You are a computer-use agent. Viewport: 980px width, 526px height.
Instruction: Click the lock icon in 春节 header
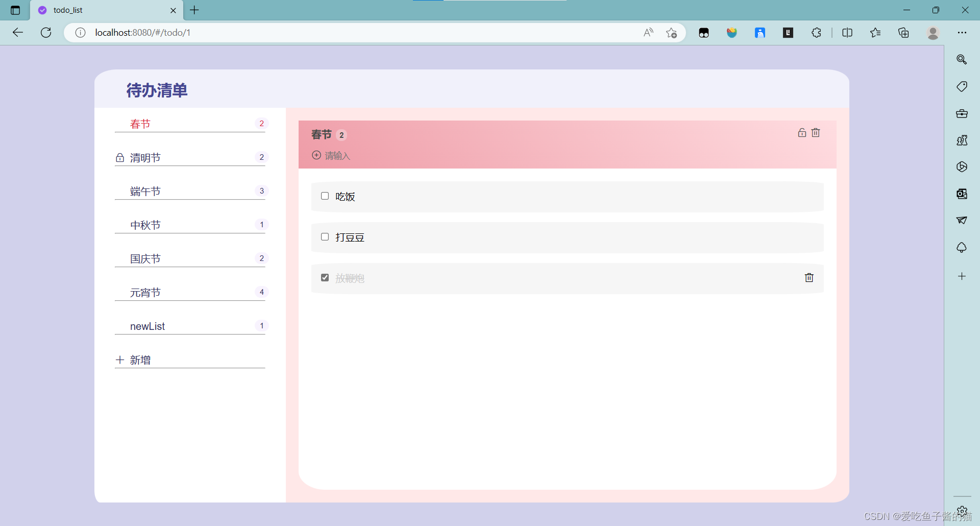click(802, 133)
